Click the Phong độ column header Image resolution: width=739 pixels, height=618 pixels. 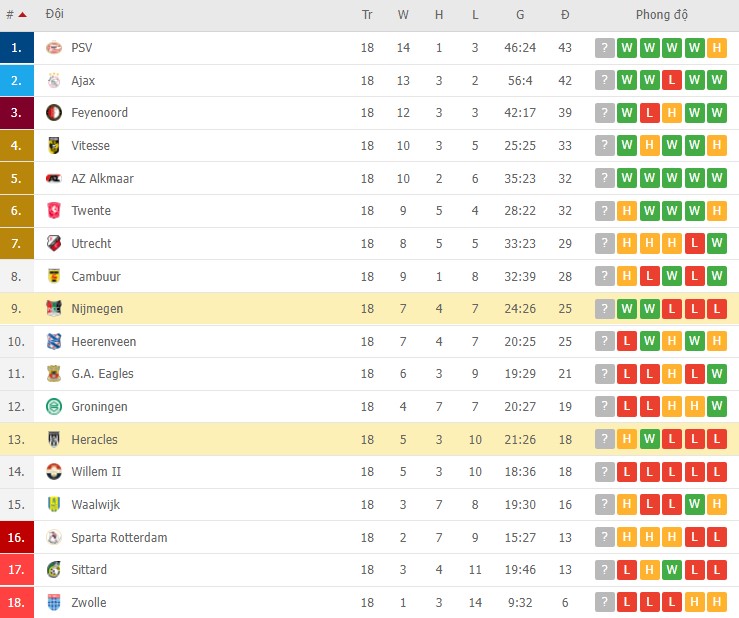[x=661, y=15]
